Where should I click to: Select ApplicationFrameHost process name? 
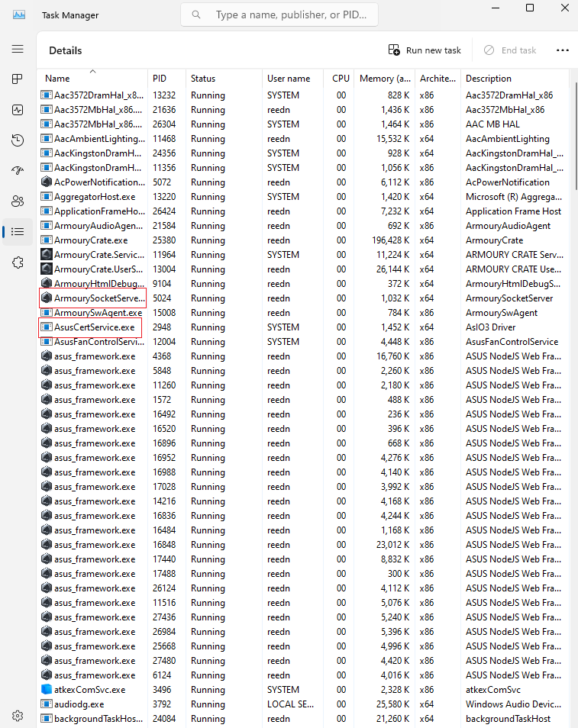[x=99, y=211]
